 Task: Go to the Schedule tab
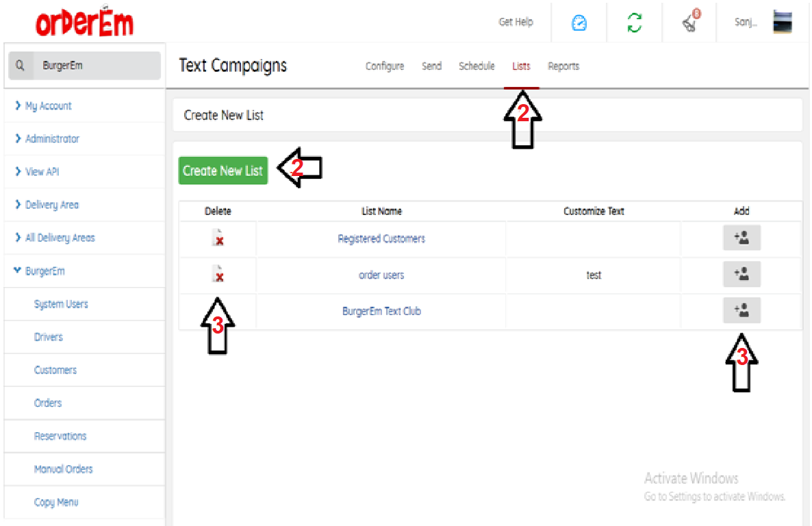click(477, 66)
